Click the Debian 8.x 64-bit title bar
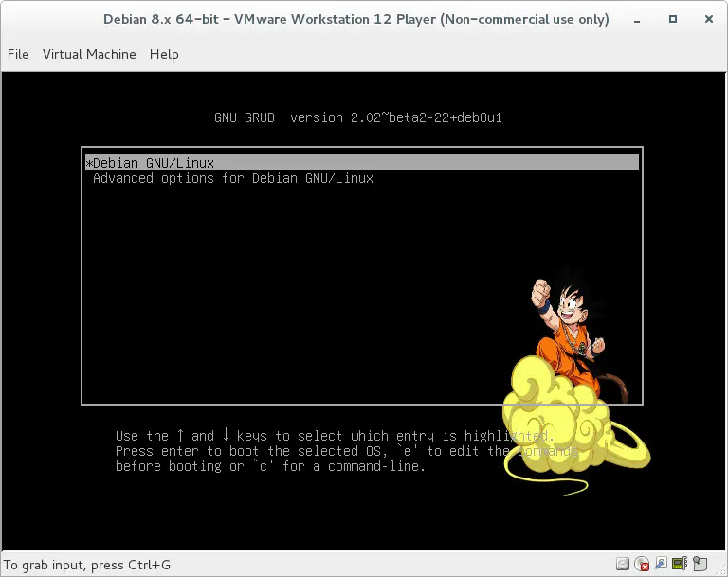728x577 pixels. pyautogui.click(x=355, y=20)
